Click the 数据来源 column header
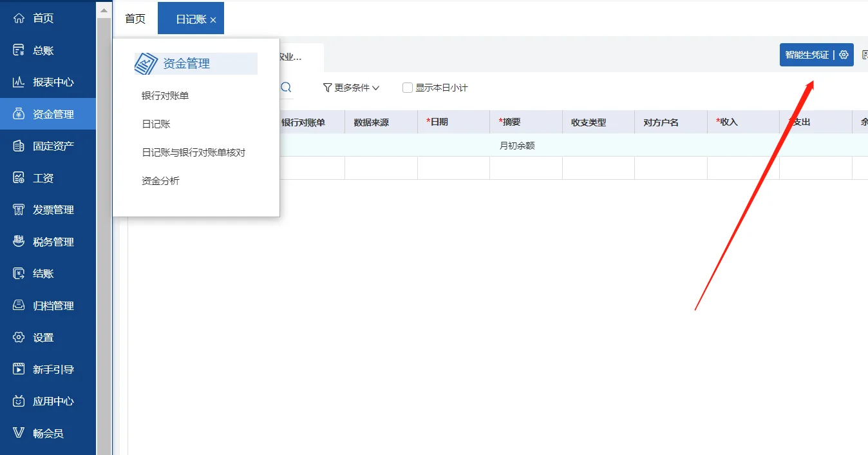 (372, 122)
